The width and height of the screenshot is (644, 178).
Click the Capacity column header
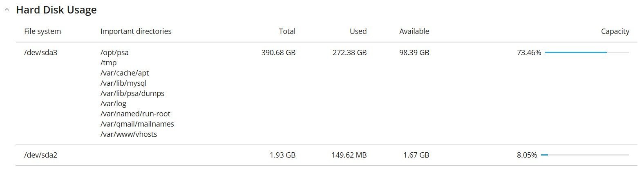click(x=615, y=31)
